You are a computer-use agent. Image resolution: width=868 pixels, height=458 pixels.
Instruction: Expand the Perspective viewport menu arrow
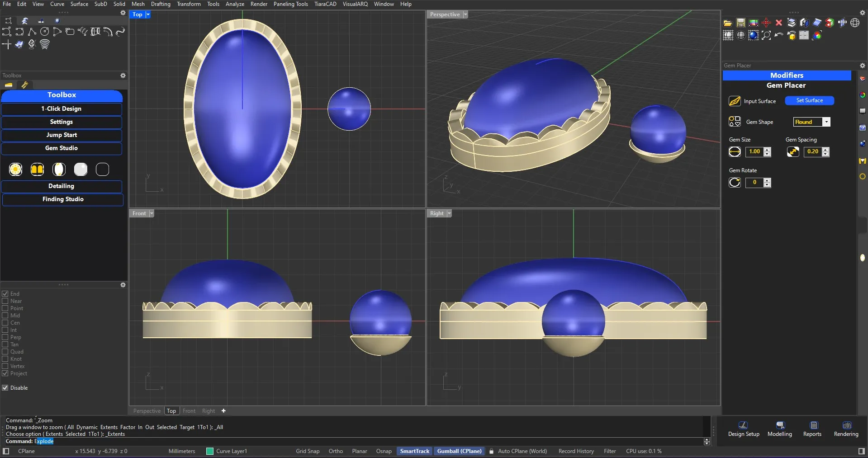[x=465, y=14]
